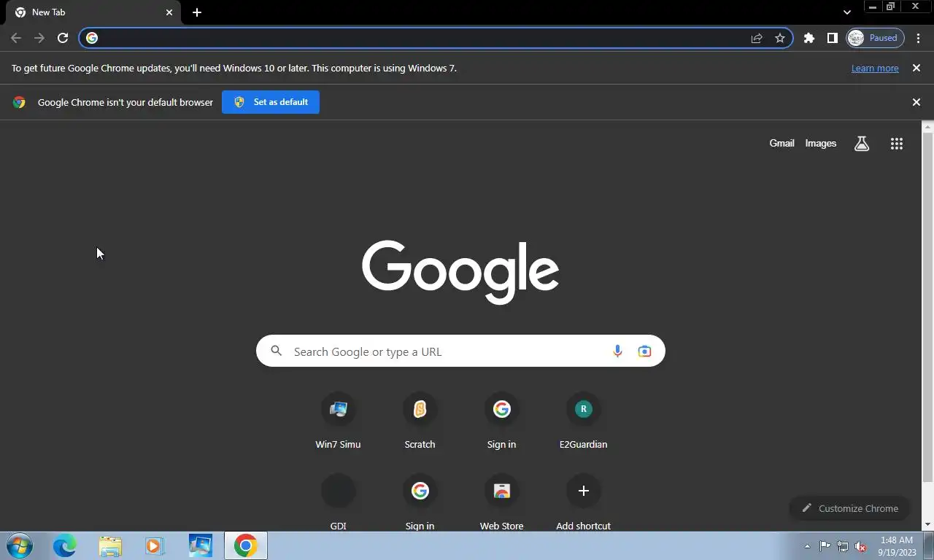The height and width of the screenshot is (560, 934).
Task: Click the Chrome taskbar icon
Action: pos(245,546)
